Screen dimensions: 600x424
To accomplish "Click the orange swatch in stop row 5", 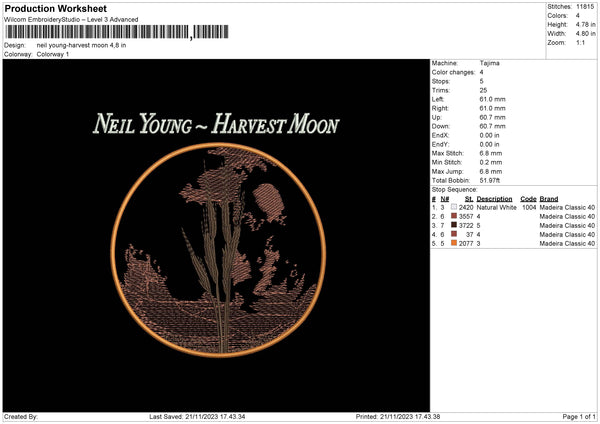I will coord(454,243).
